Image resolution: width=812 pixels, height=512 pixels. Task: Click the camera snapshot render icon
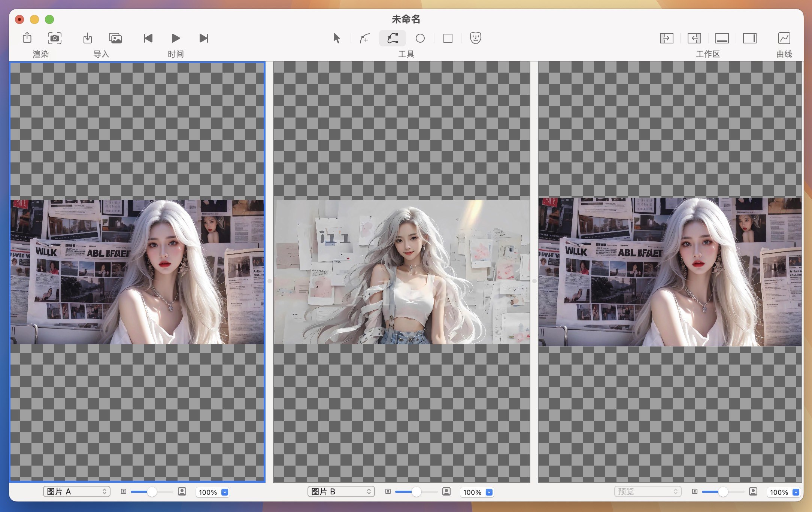(55, 38)
